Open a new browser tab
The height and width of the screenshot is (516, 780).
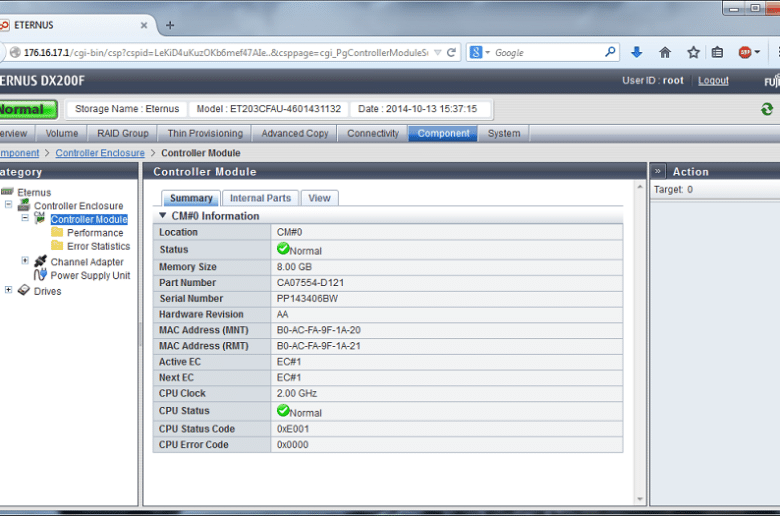(x=170, y=25)
